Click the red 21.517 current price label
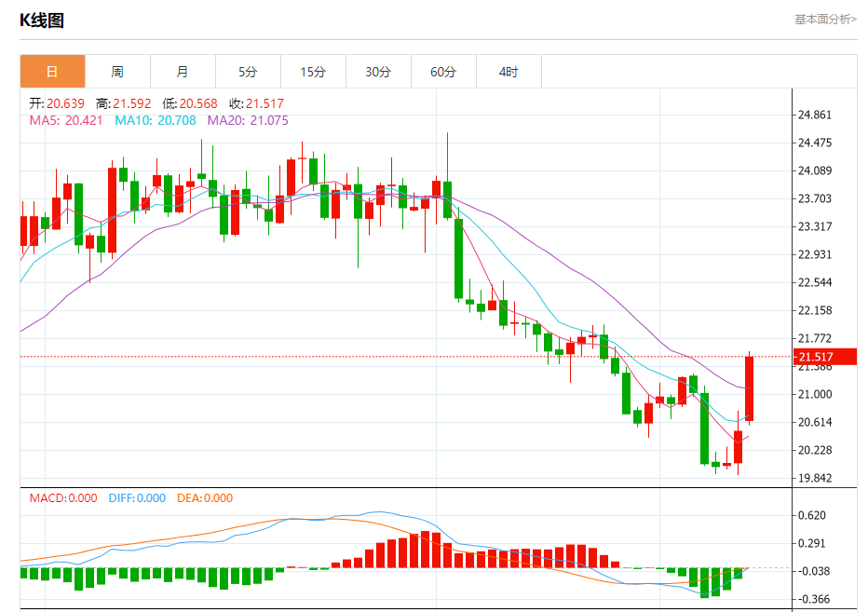Screen dimensions: 868x612 point(825,357)
